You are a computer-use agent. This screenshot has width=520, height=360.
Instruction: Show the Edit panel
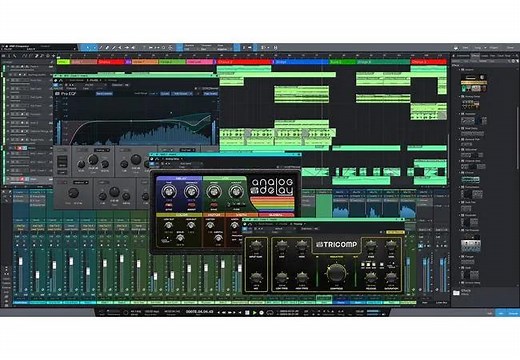point(490,313)
